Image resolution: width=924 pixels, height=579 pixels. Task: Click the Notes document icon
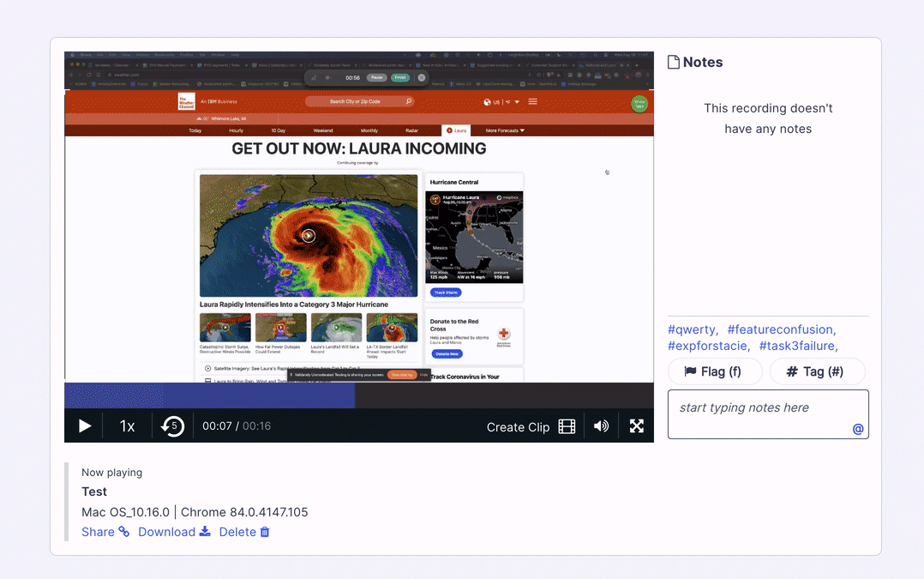click(x=673, y=62)
